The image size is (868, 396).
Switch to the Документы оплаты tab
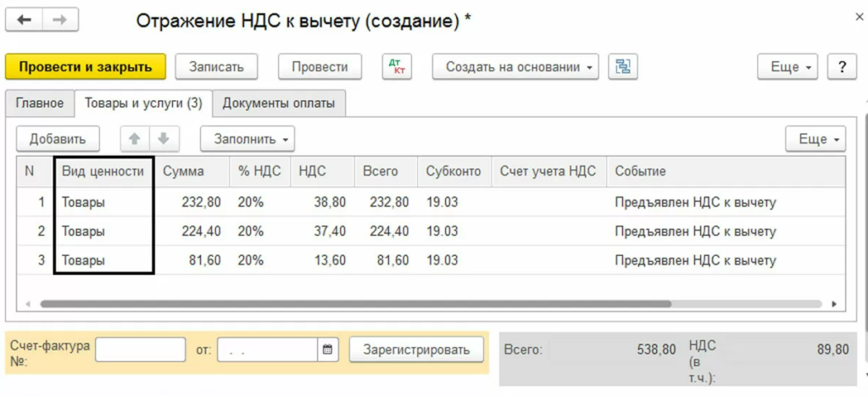(279, 103)
